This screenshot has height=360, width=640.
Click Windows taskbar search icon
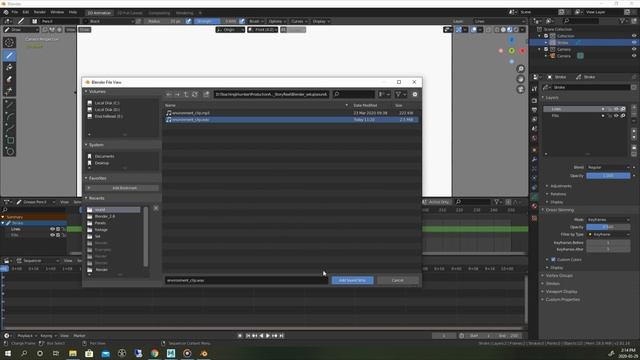point(24,353)
